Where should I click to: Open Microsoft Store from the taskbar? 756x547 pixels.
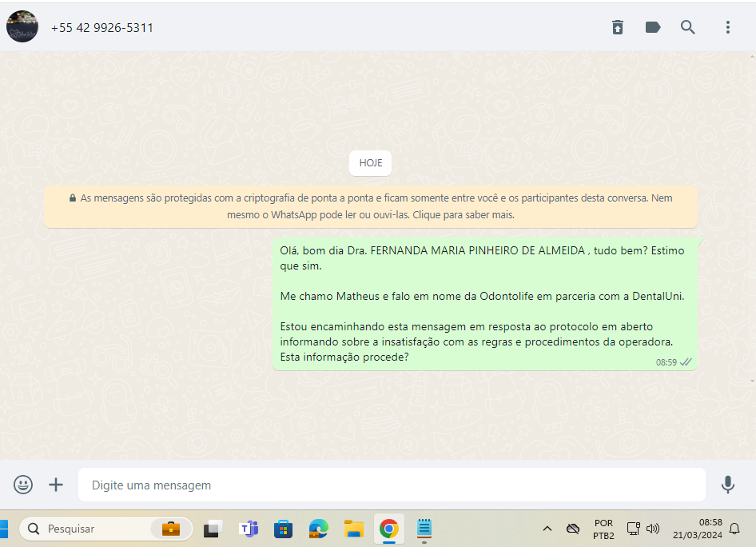click(x=283, y=529)
